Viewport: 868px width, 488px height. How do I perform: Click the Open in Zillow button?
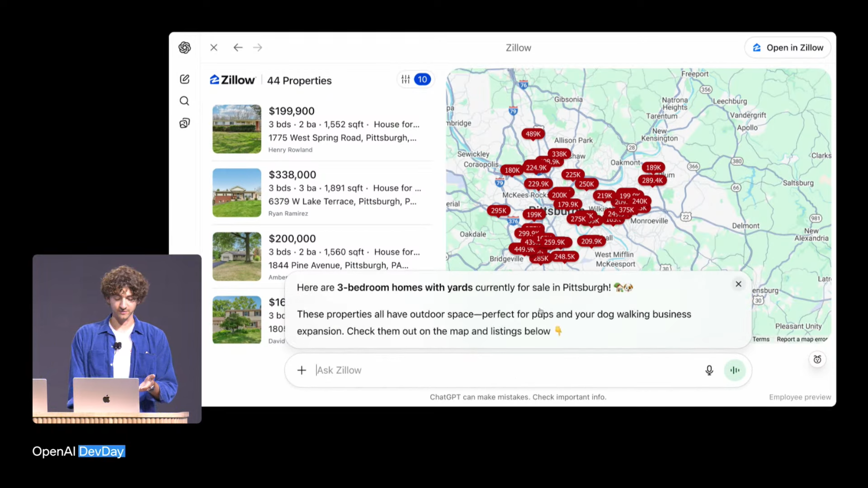[788, 48]
